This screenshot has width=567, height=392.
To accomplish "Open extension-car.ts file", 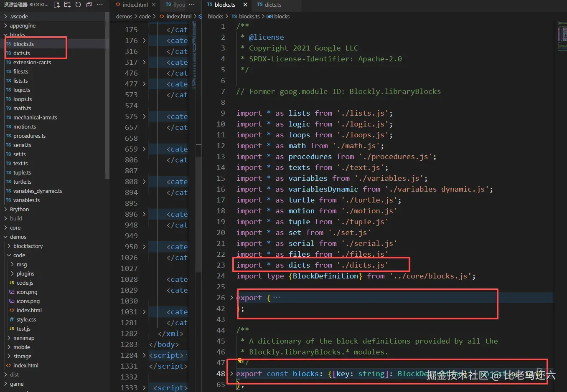I will coord(32,62).
